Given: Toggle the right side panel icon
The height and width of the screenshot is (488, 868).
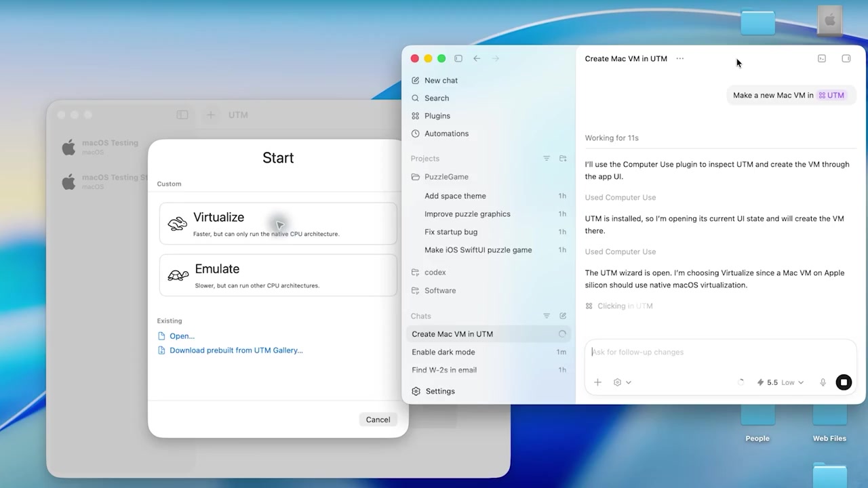Looking at the screenshot, I should 846,58.
